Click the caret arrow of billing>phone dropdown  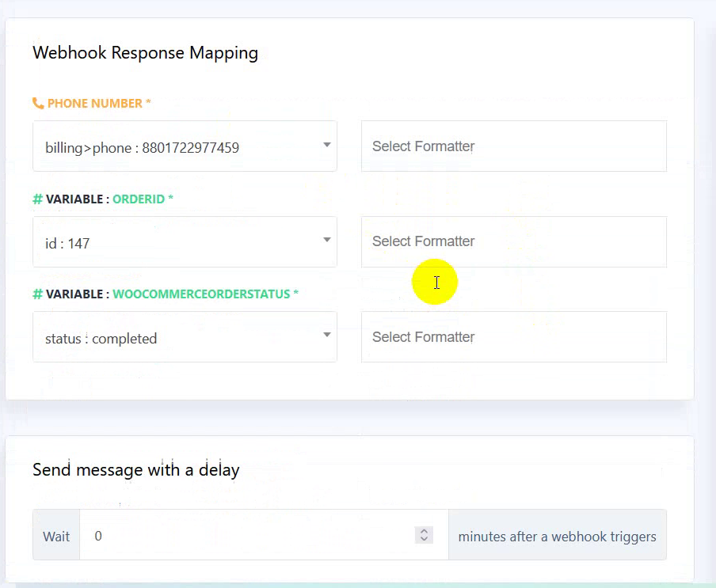[327, 145]
